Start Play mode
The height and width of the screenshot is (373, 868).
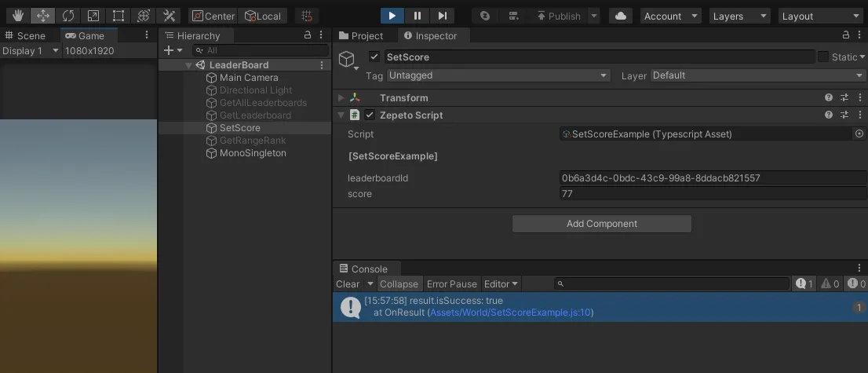click(x=392, y=16)
